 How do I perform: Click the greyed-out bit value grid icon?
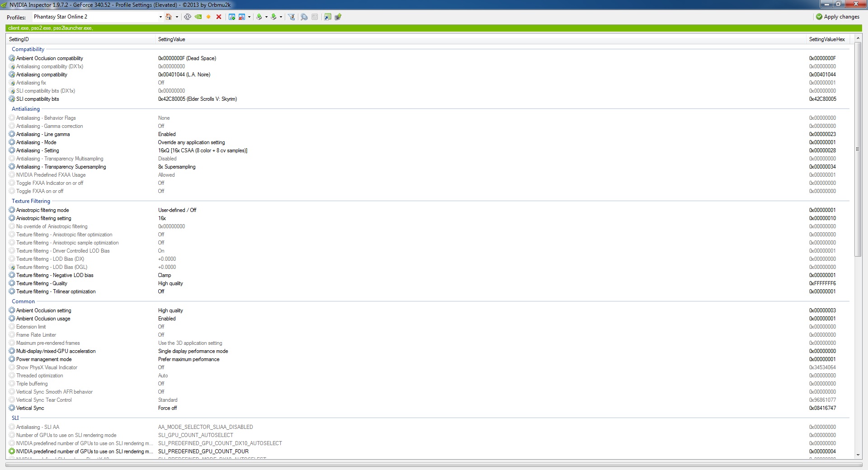tap(315, 17)
